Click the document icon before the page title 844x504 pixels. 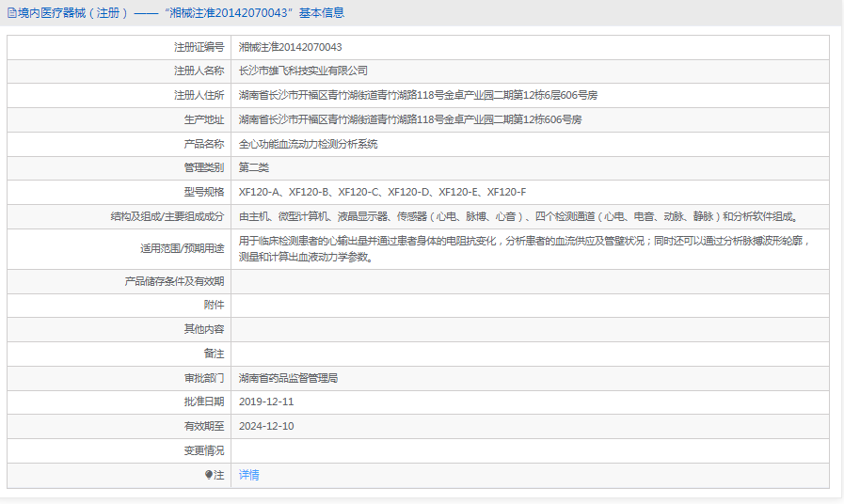tap(12, 13)
